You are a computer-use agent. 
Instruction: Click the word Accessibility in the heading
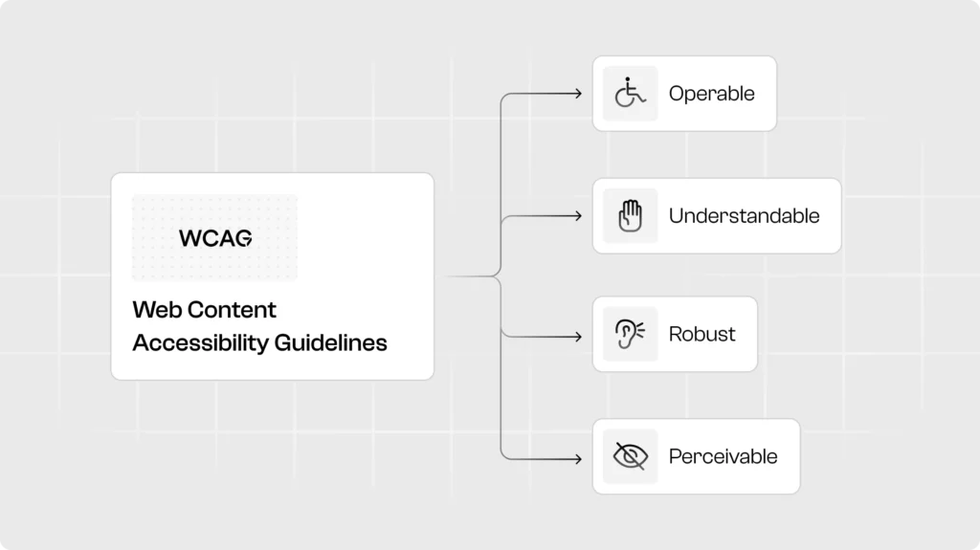(200, 342)
